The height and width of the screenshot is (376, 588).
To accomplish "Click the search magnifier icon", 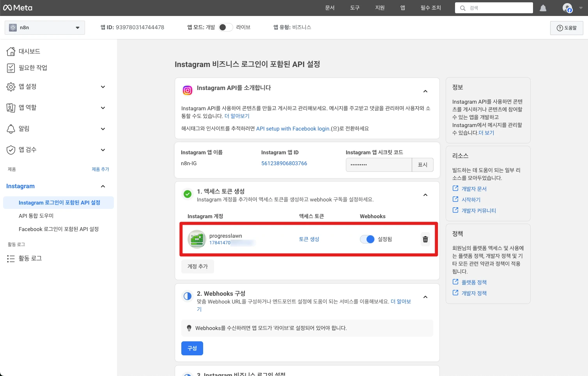I will (x=463, y=8).
